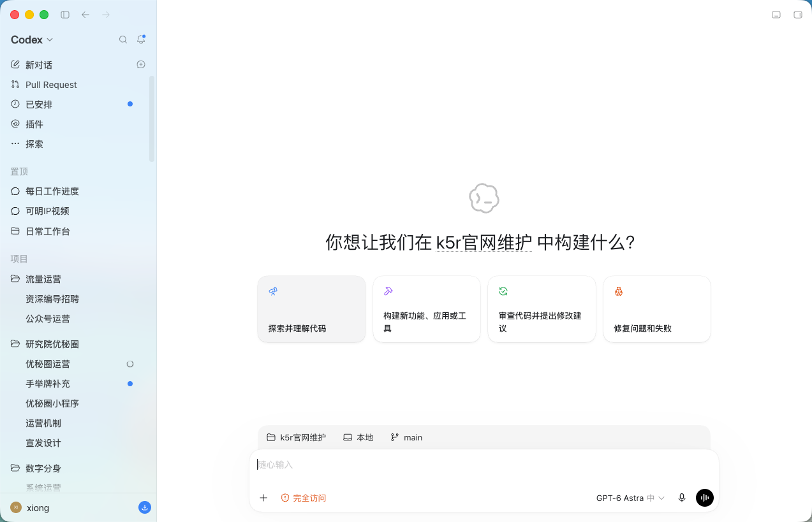Toggle right side panel icon at top right

coord(797,15)
